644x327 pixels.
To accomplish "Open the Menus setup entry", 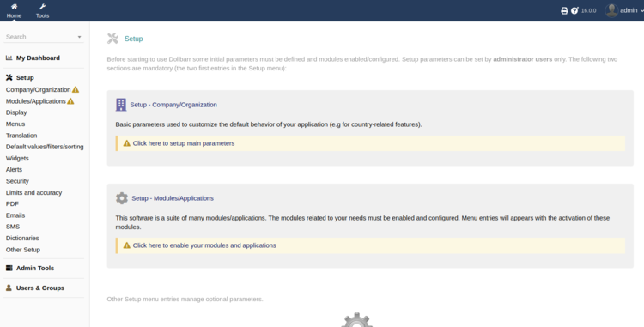I will pos(15,124).
